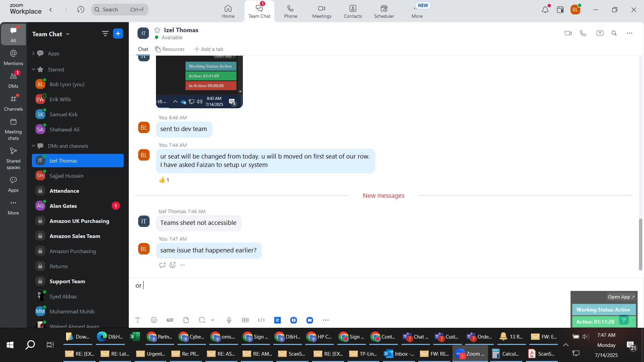Click the Search box

tap(120, 9)
